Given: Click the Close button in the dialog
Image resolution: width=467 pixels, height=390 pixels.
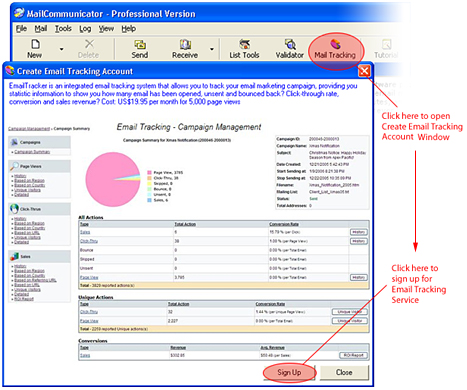Looking at the screenshot, I should click(344, 372).
